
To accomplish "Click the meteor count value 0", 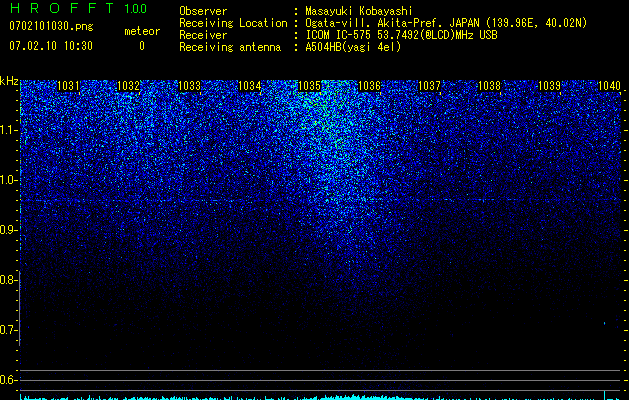I will (142, 46).
